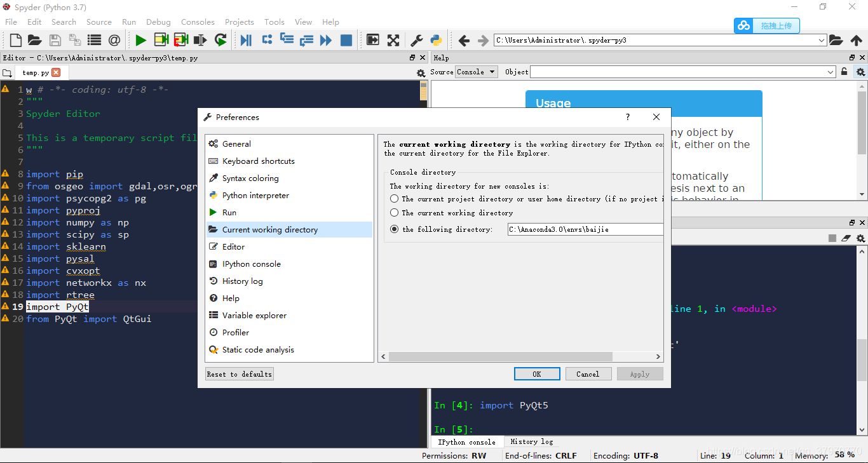Viewport: 868px width, 463px height.
Task: Click the Preferences '?' help button
Action: click(628, 117)
